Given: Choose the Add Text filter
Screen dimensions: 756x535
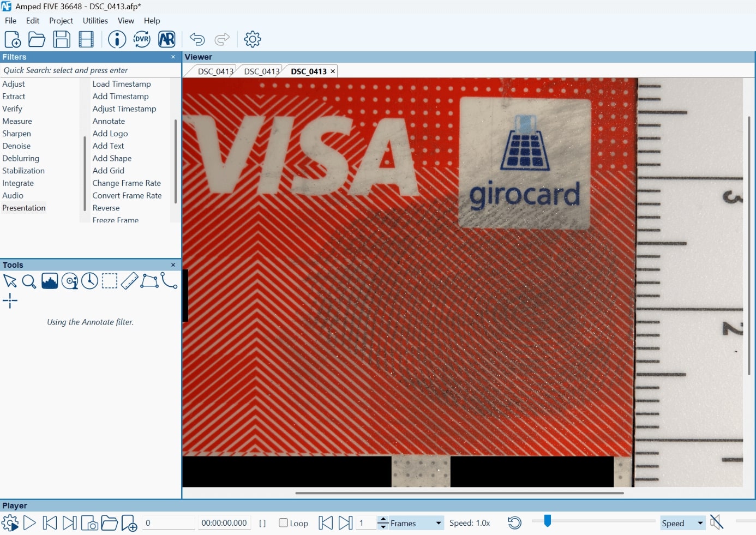Looking at the screenshot, I should click(x=108, y=146).
